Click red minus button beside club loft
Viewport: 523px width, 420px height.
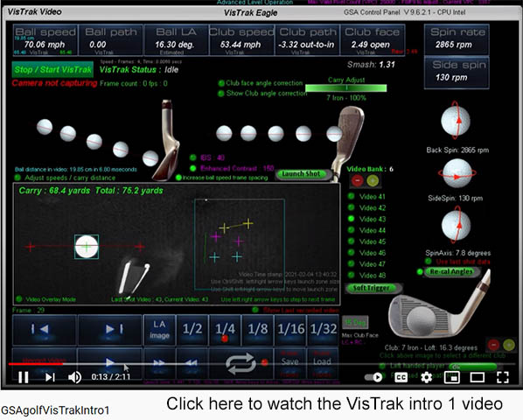[x=493, y=345]
